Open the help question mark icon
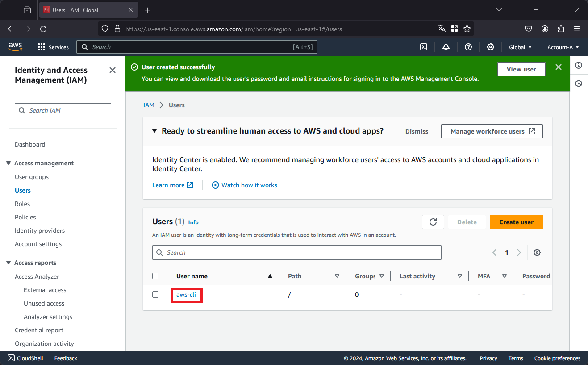The width and height of the screenshot is (588, 365). click(468, 47)
